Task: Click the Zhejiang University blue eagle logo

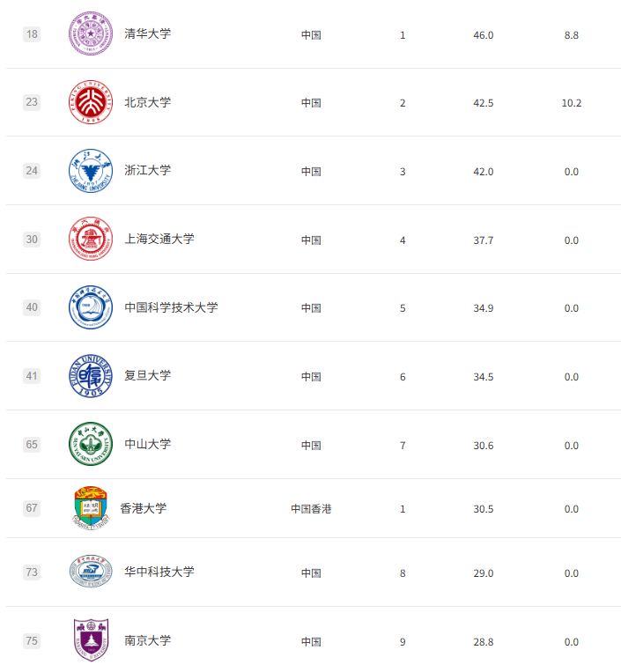Action: pos(91,171)
